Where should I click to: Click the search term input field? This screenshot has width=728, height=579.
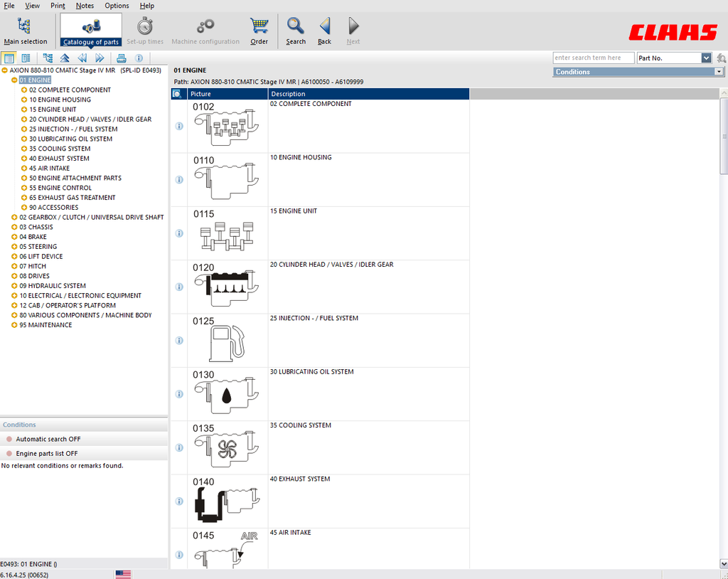(x=594, y=58)
